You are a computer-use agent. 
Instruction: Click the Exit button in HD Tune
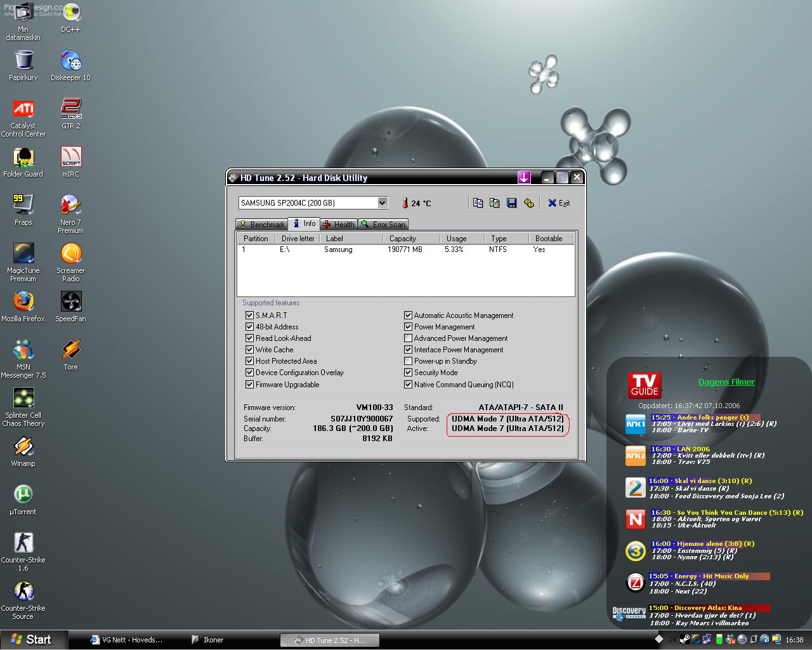(559, 203)
